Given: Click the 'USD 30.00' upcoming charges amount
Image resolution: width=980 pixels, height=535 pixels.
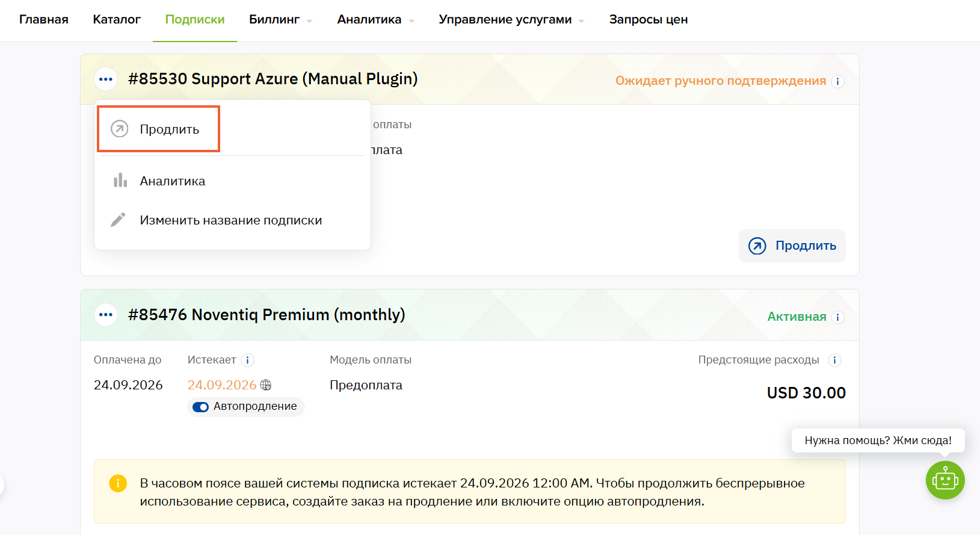Looking at the screenshot, I should tap(806, 393).
